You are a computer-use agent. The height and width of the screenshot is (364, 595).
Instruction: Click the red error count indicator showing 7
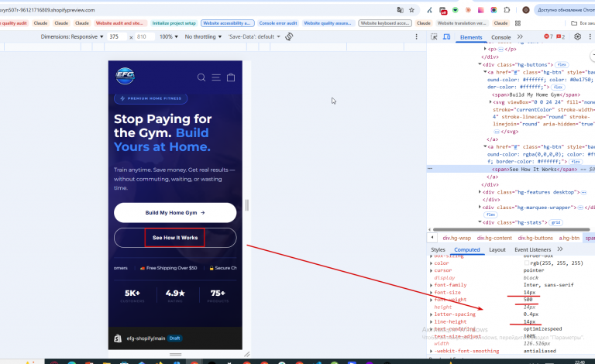click(549, 36)
